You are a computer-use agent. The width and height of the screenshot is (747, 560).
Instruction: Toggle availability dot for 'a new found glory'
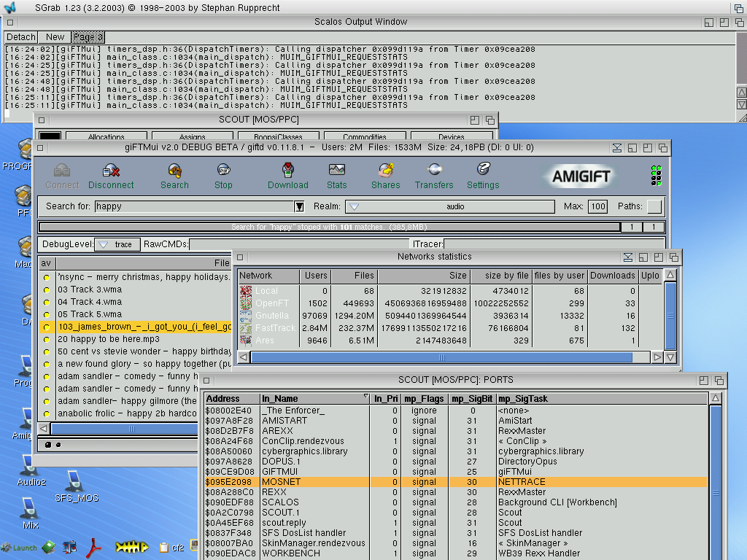point(46,364)
